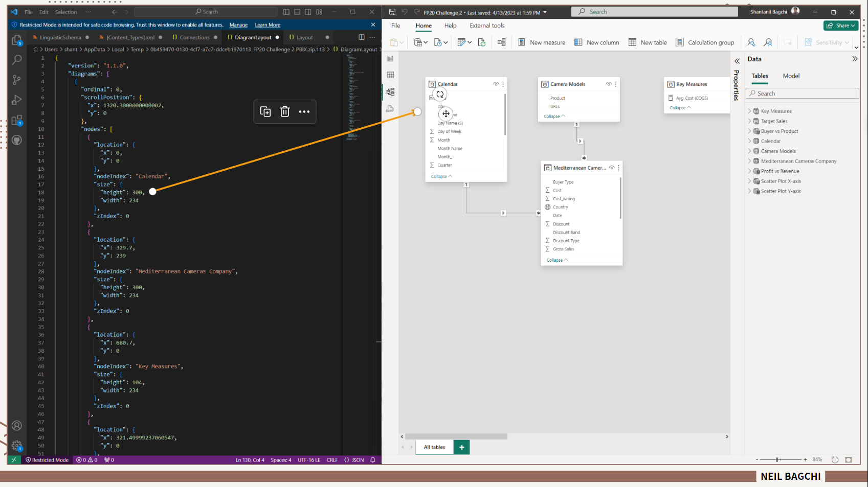Open the Share dropdown

(840, 26)
